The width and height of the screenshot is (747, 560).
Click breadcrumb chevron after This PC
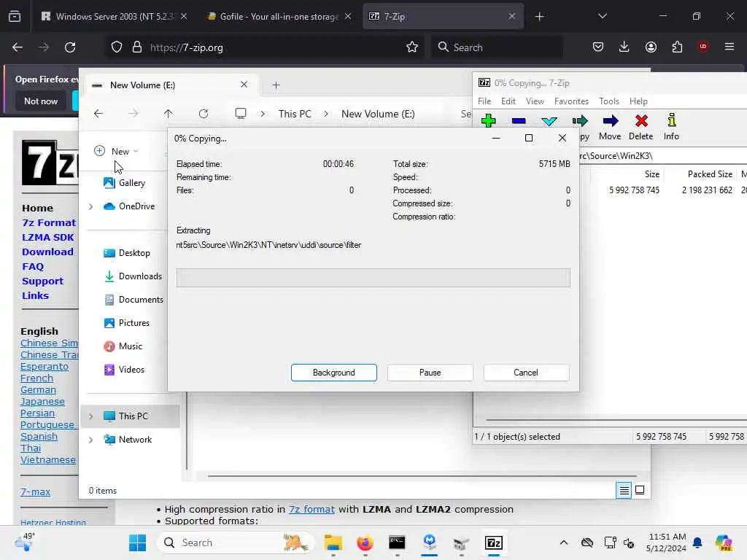[x=326, y=114]
